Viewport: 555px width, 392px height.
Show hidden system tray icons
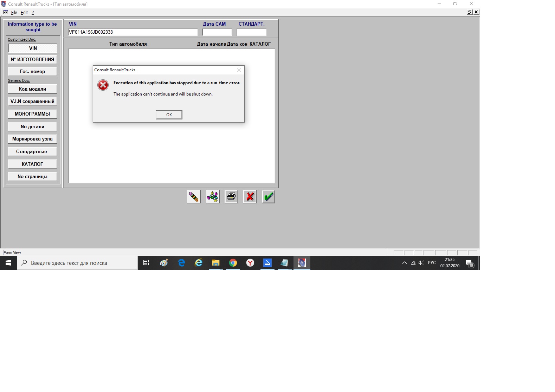tap(404, 263)
